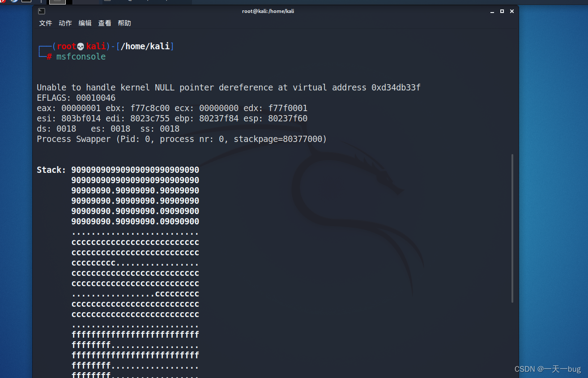588x378 pixels.
Task: Click the skull icon in the prompt
Action: pos(81,47)
